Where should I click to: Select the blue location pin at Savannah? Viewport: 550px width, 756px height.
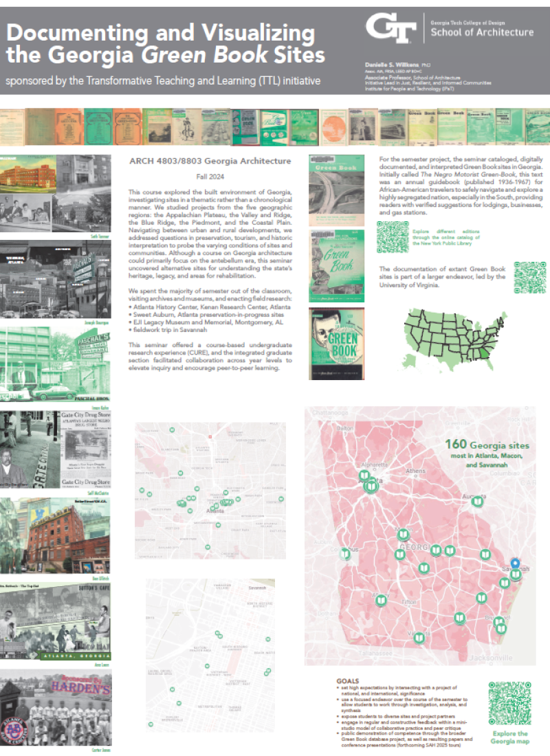point(515,564)
